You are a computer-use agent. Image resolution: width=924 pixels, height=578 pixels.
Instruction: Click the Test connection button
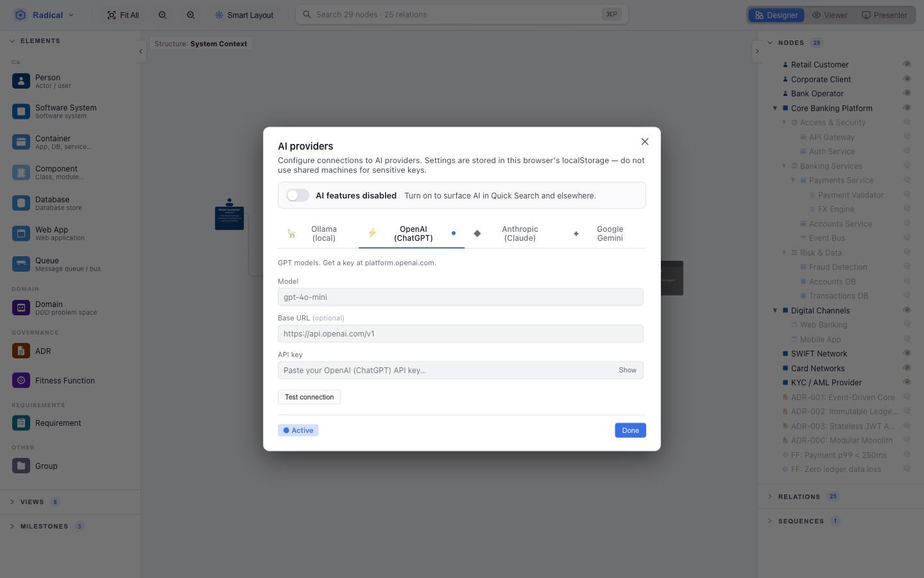pos(309,397)
